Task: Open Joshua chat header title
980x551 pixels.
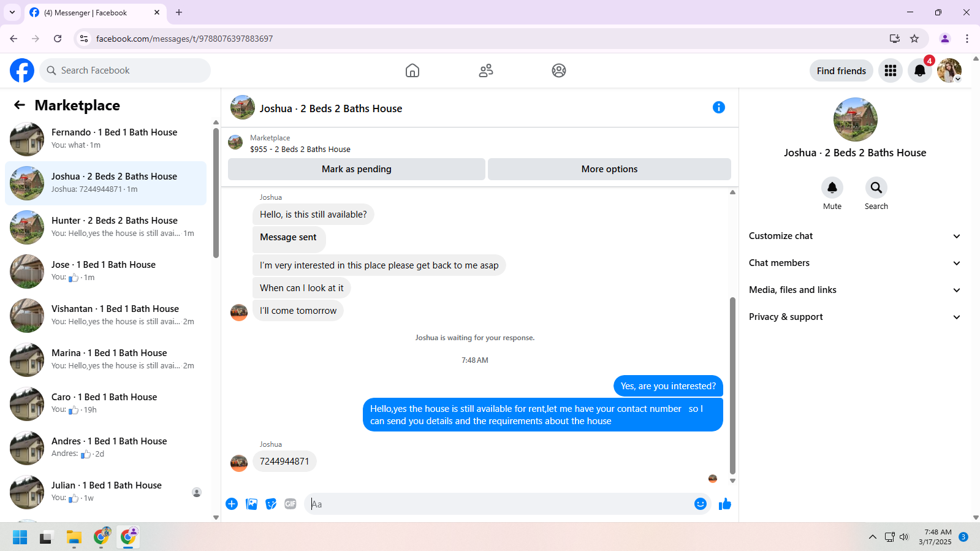Action: click(x=331, y=108)
